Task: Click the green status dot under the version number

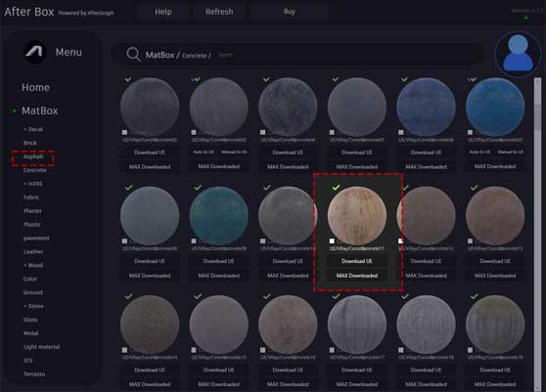Action: coord(526,18)
